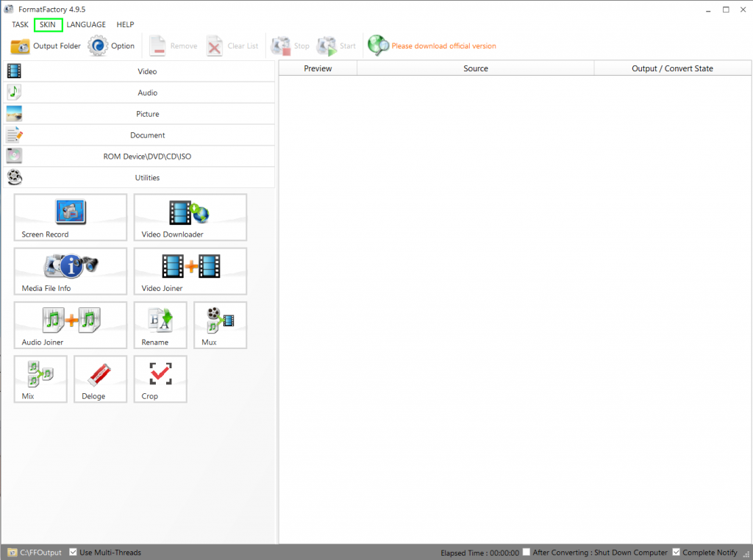
Task: Click Output / Convert State column header
Action: [672, 68]
